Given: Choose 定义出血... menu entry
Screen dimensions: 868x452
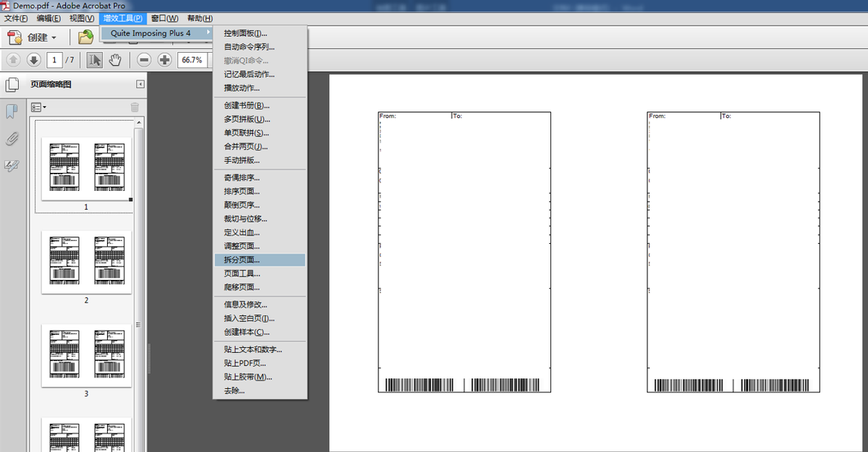Looking at the screenshot, I should tap(260, 233).
